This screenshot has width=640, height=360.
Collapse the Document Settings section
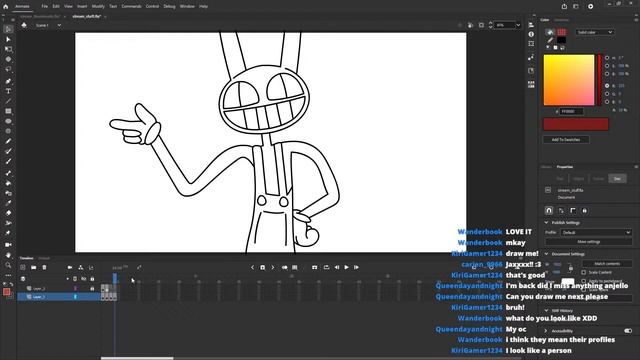(547, 254)
